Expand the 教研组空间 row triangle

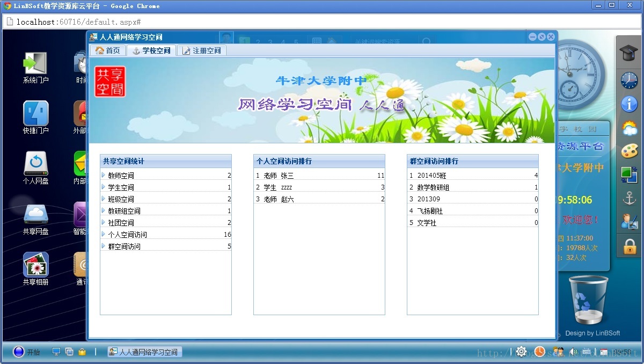(x=103, y=210)
